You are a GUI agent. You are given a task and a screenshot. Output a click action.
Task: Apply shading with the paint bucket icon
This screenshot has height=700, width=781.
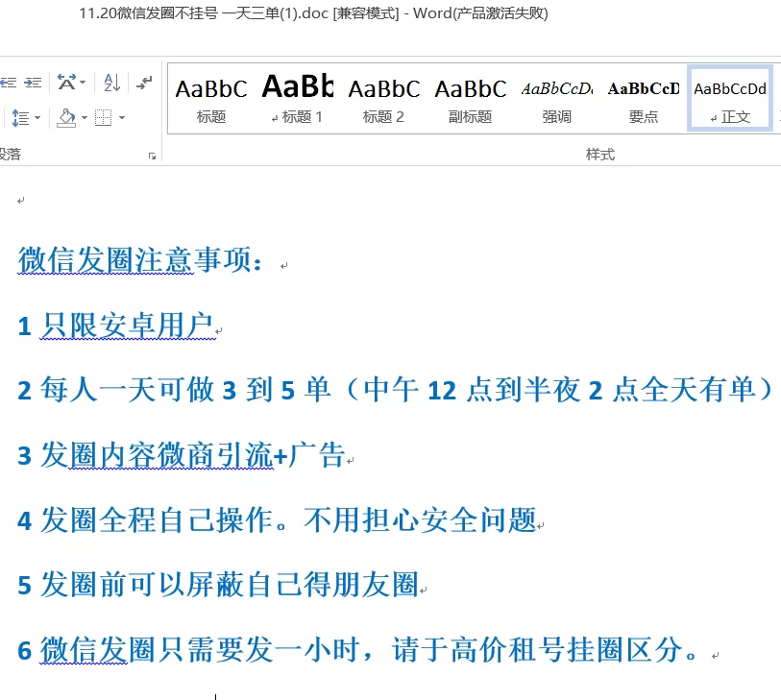point(65,118)
